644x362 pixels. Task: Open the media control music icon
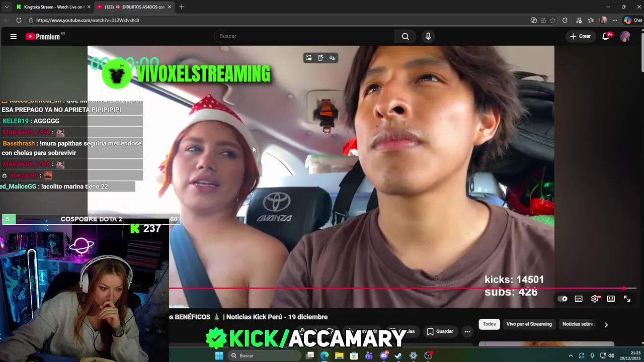click(579, 20)
